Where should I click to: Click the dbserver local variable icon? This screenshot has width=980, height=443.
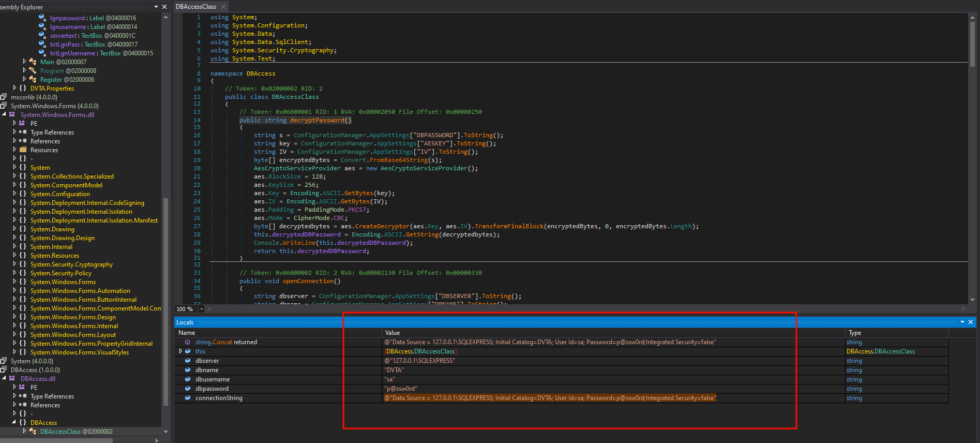pos(188,361)
